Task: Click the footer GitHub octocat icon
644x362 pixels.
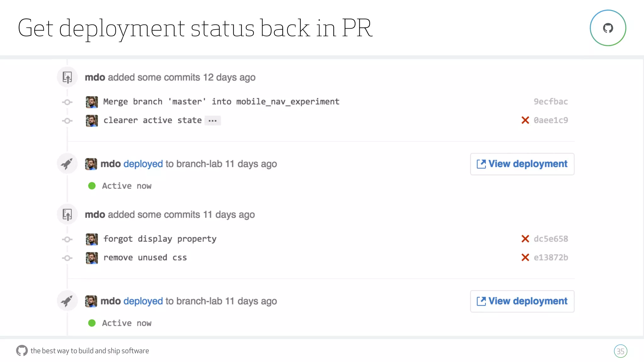Action: click(22, 351)
